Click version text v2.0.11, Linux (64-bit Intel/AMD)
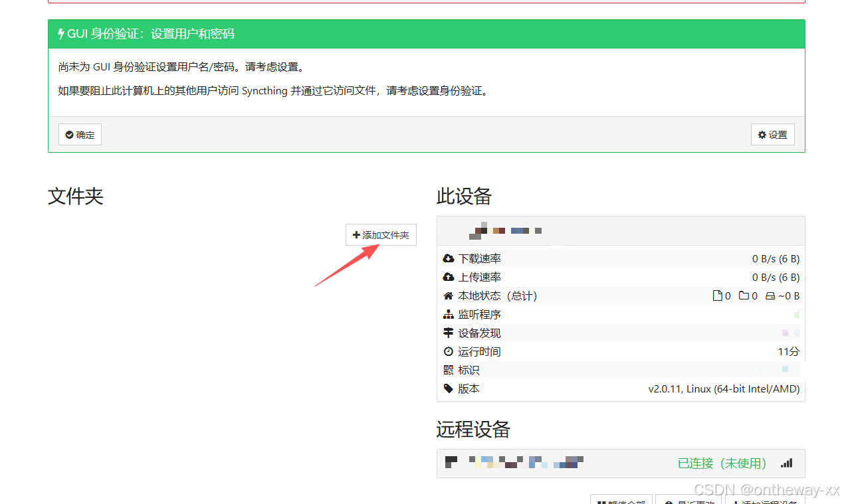842x504 pixels. pos(724,388)
